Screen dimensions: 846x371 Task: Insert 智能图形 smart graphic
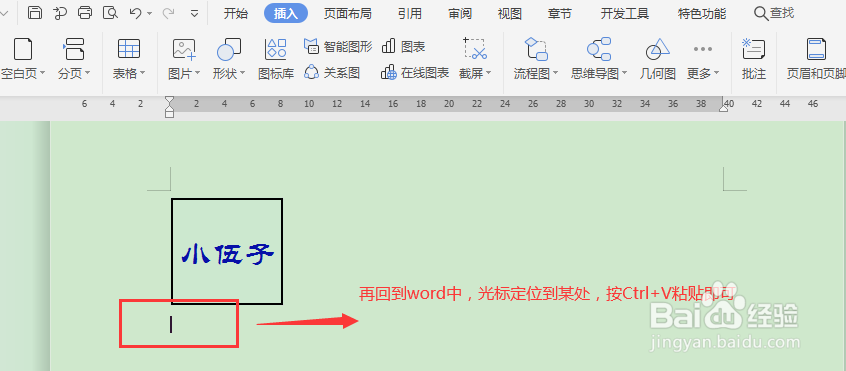[x=338, y=46]
